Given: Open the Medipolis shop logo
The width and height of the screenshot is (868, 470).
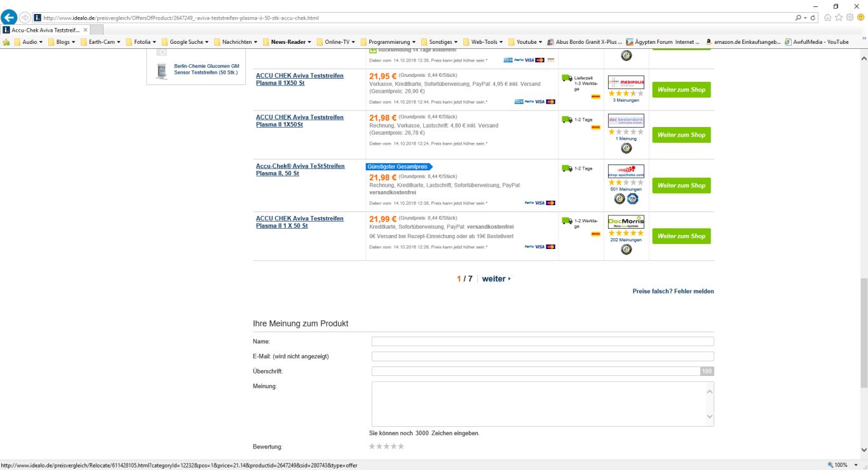Looking at the screenshot, I should click(626, 82).
